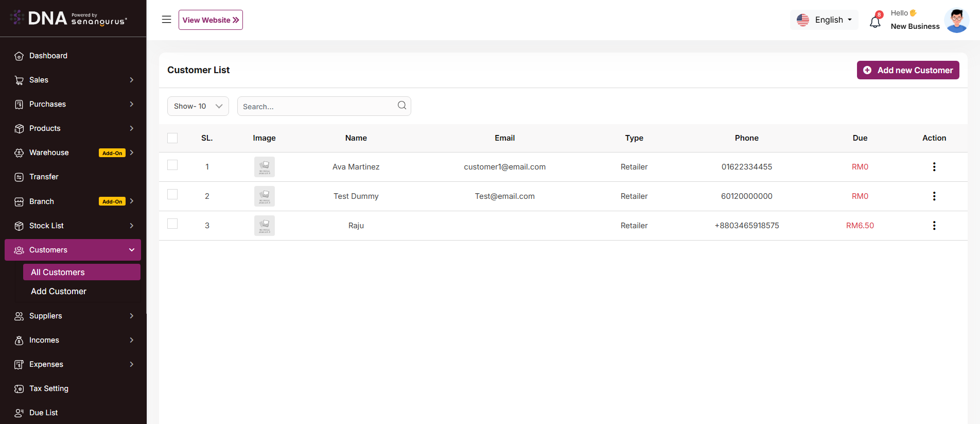
Task: Focus the customer Search field
Action: pyautogui.click(x=317, y=107)
